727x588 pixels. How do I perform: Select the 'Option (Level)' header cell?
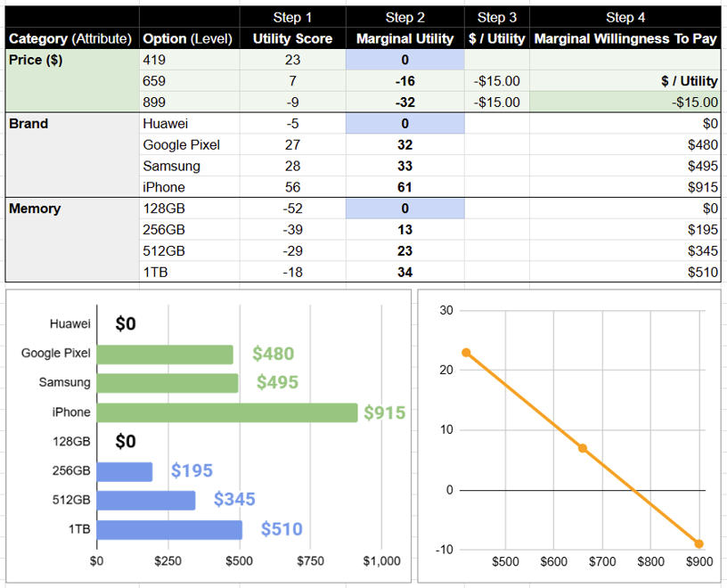click(x=189, y=38)
